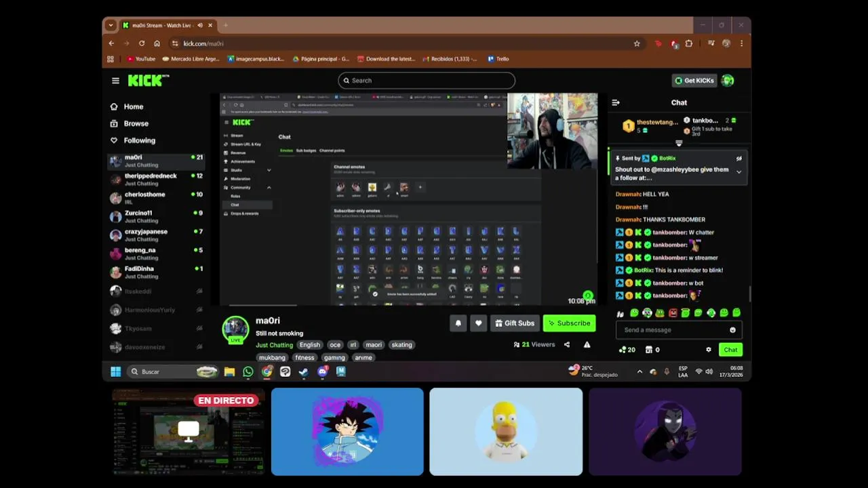The height and width of the screenshot is (488, 868).
Task: Open Browse in the sidebar
Action: 129,123
